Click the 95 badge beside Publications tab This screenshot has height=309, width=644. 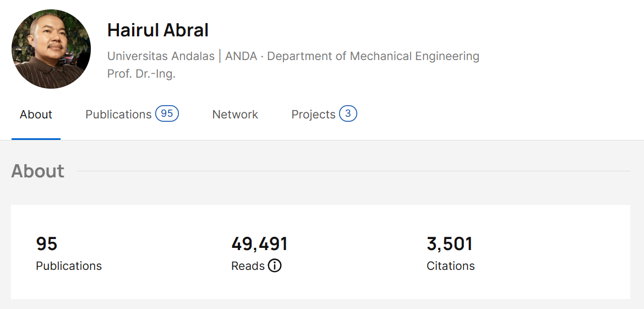point(167,114)
